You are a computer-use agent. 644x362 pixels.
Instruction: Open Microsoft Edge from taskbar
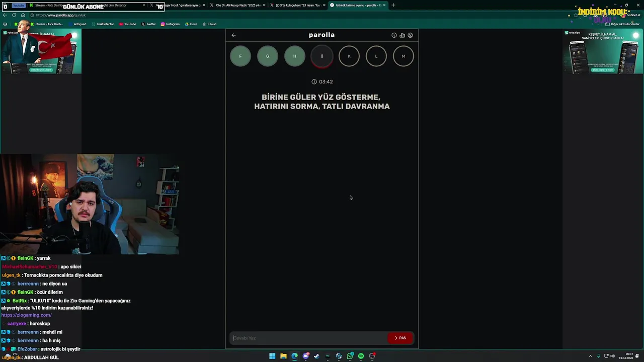(x=294, y=356)
